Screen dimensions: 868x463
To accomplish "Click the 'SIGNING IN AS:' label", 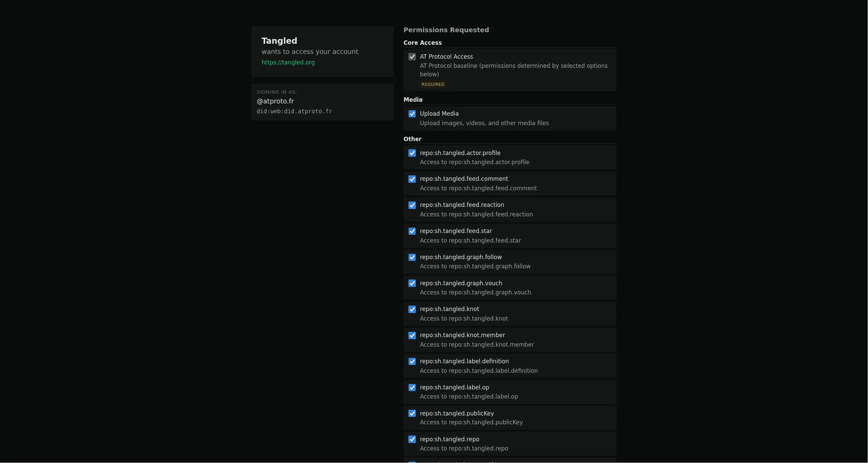I will (276, 92).
